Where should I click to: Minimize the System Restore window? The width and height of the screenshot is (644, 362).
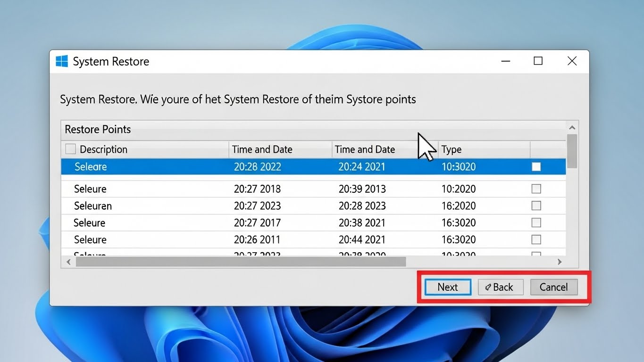click(506, 61)
